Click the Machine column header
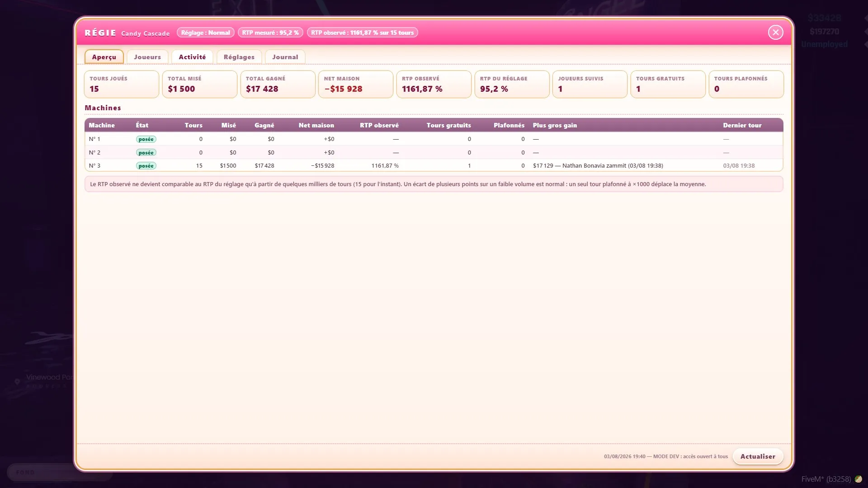This screenshot has width=868, height=488. (x=102, y=125)
